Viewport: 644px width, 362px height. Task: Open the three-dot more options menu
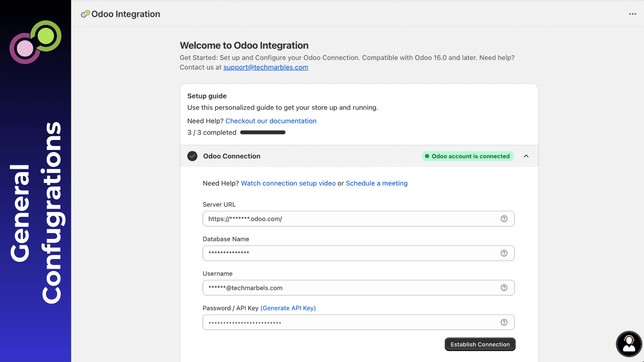[632, 14]
